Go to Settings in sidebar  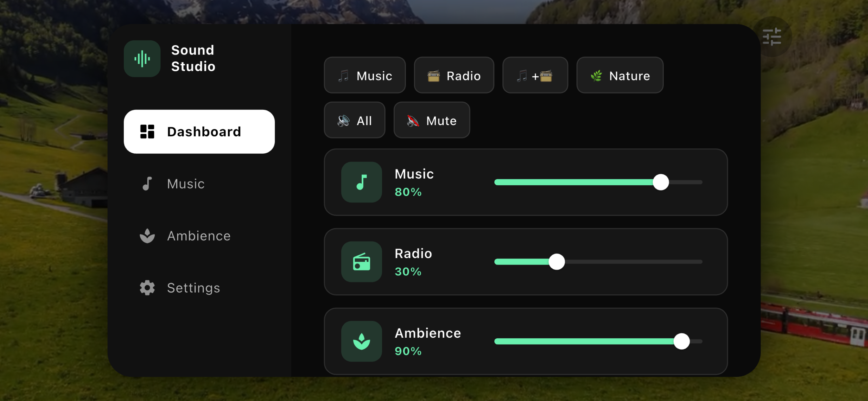tap(193, 288)
